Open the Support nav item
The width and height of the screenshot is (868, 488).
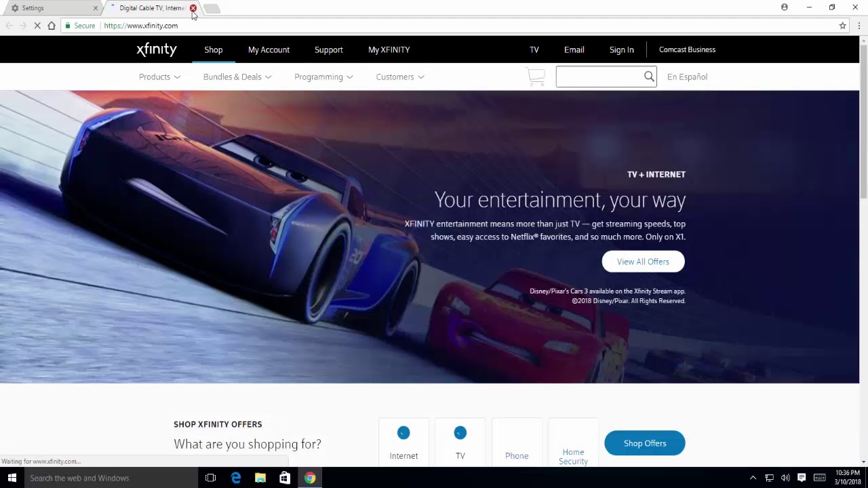pyautogui.click(x=329, y=49)
